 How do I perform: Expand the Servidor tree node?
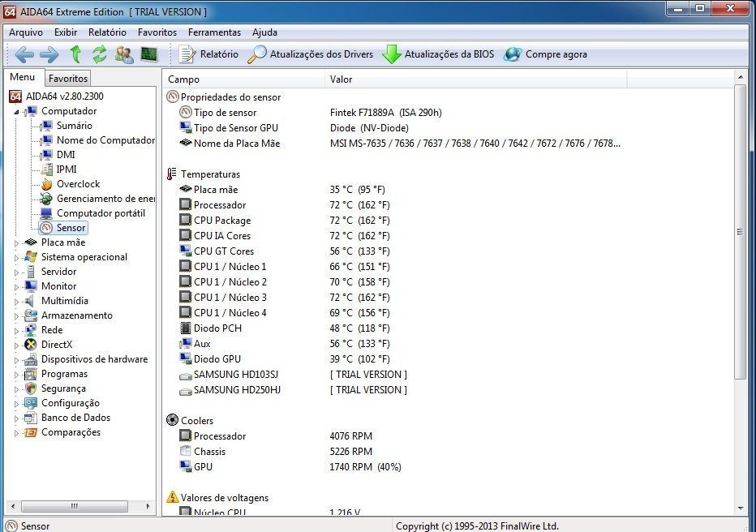[17, 272]
